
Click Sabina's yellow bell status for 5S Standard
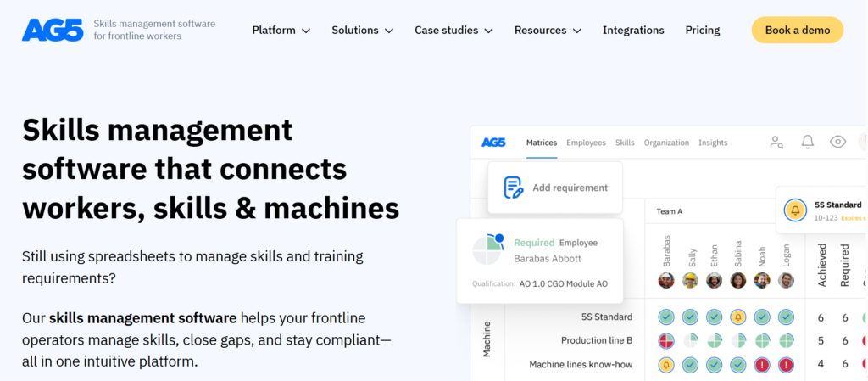click(x=737, y=317)
